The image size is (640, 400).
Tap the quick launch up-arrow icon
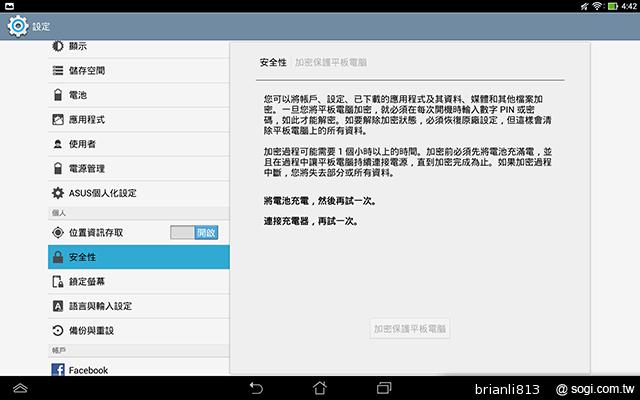[20, 388]
